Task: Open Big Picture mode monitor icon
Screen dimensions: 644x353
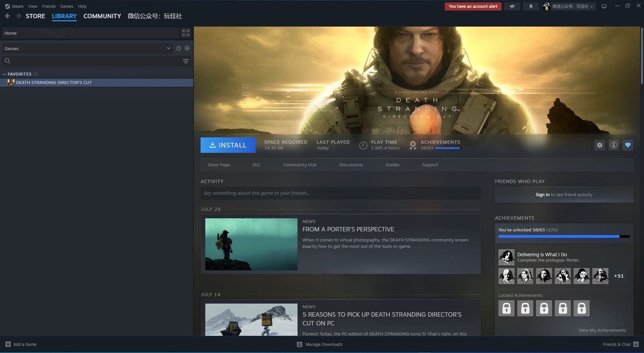Action: coord(604,7)
